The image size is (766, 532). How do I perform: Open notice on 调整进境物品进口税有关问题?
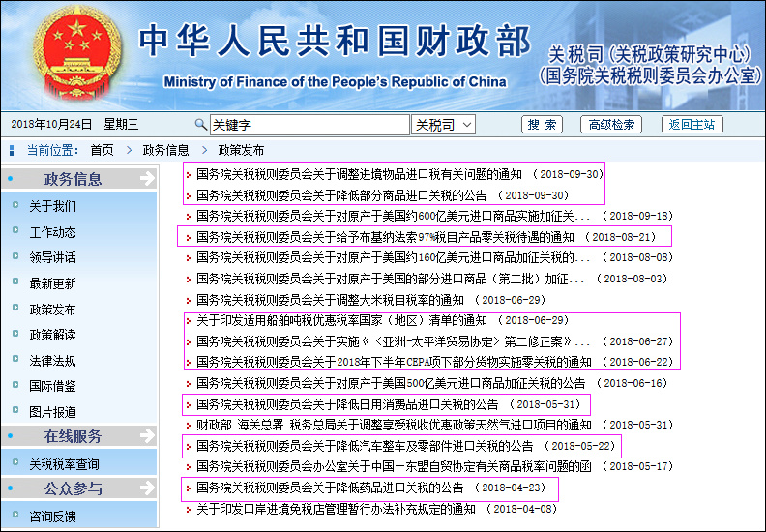click(x=359, y=174)
